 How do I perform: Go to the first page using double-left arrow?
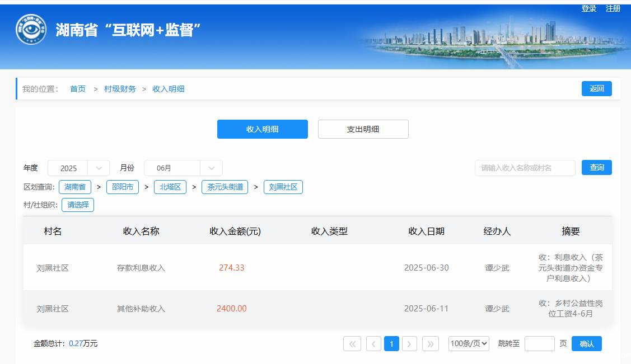point(352,344)
